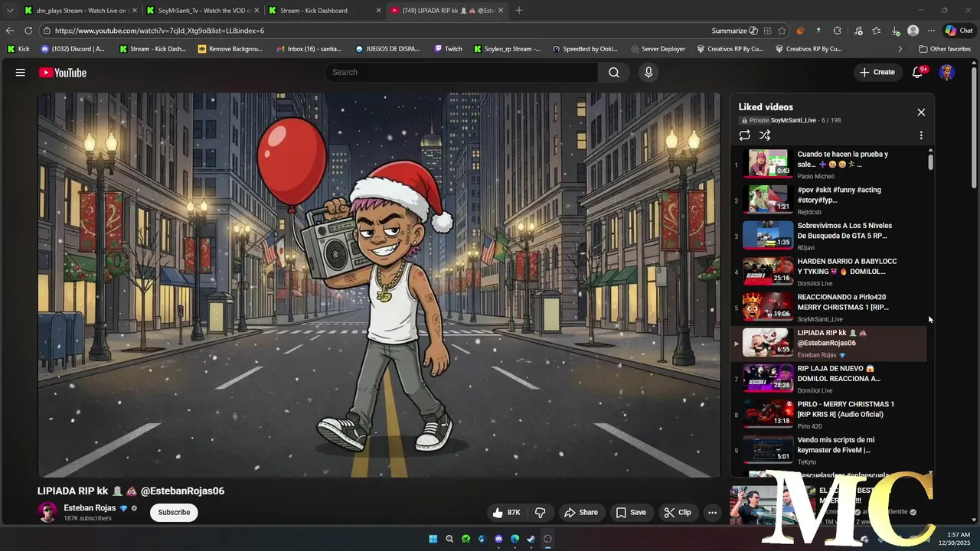The width and height of the screenshot is (980, 551).
Task: Open browser profile avatar
Action: tap(913, 31)
